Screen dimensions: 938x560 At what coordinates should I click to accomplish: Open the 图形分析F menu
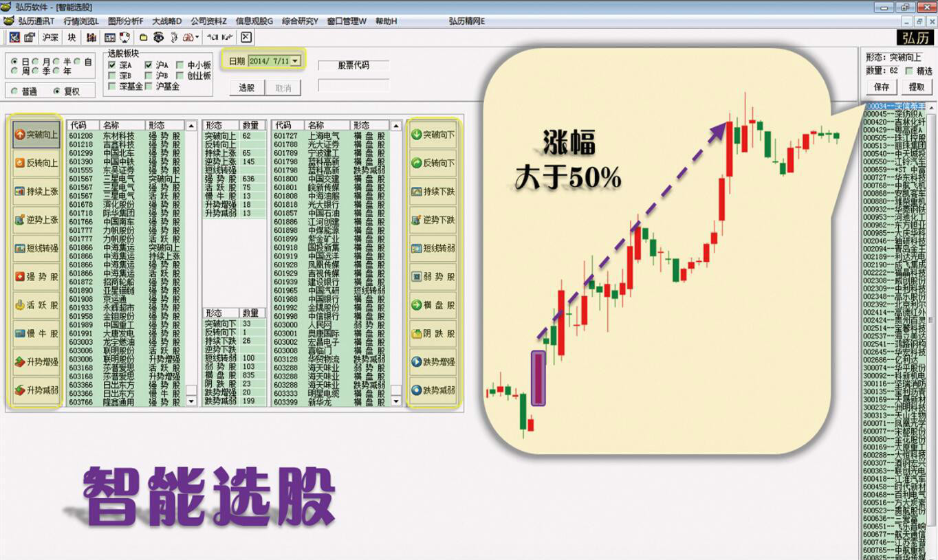pyautogui.click(x=125, y=21)
